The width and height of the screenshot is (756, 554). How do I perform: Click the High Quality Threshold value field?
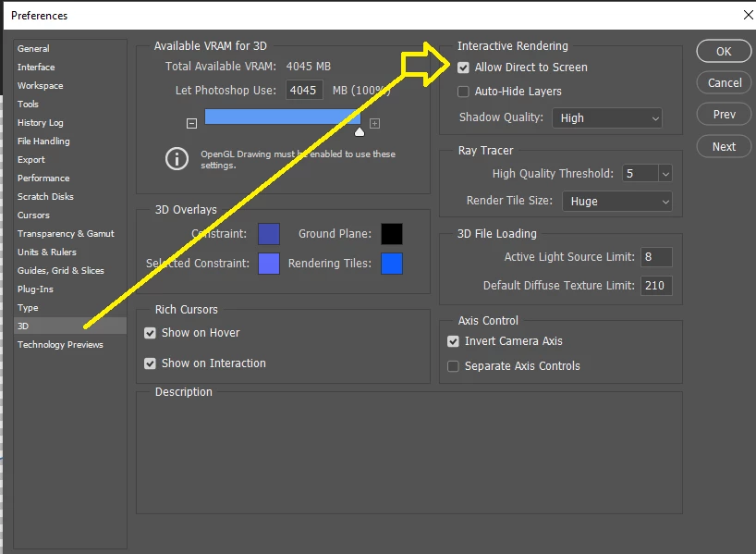(640, 174)
